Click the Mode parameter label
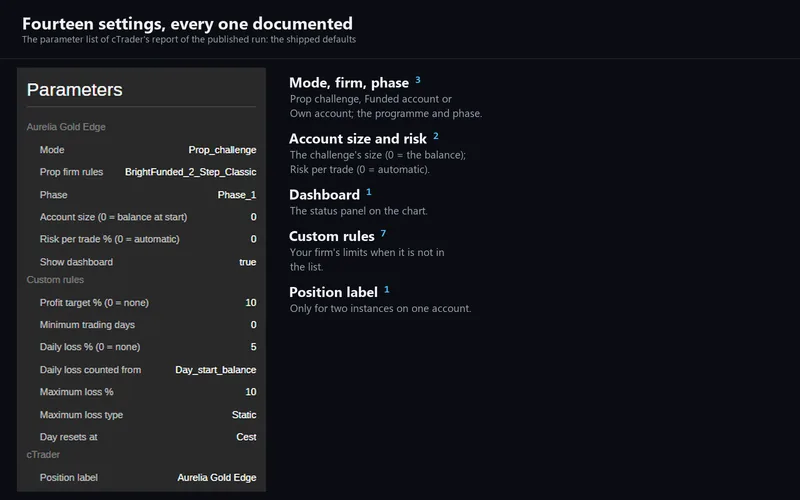The width and height of the screenshot is (800, 500). coord(52,150)
